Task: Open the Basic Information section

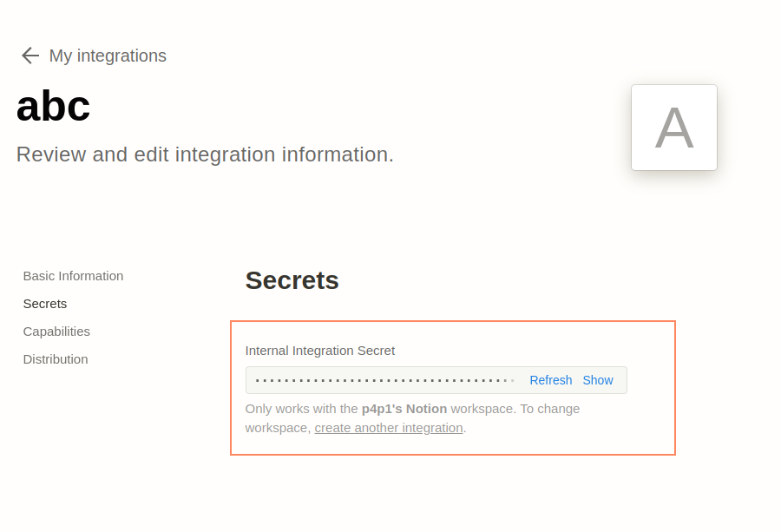Action: (73, 276)
